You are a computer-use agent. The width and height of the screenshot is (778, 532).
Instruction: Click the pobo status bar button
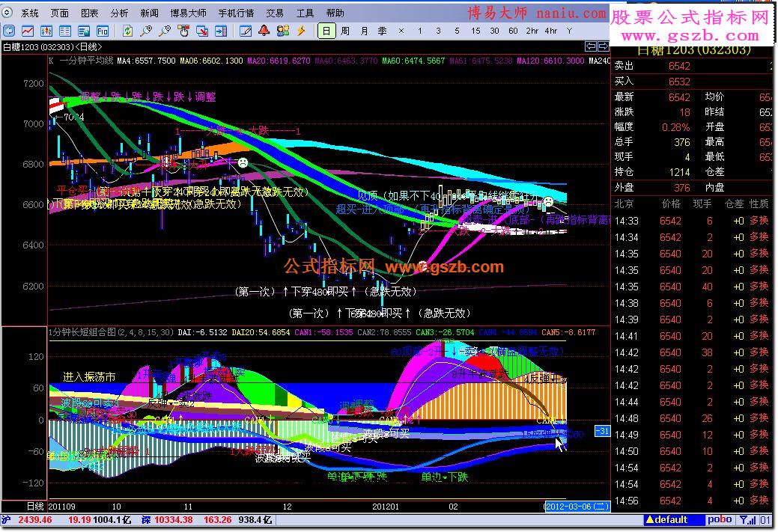pyautogui.click(x=720, y=519)
